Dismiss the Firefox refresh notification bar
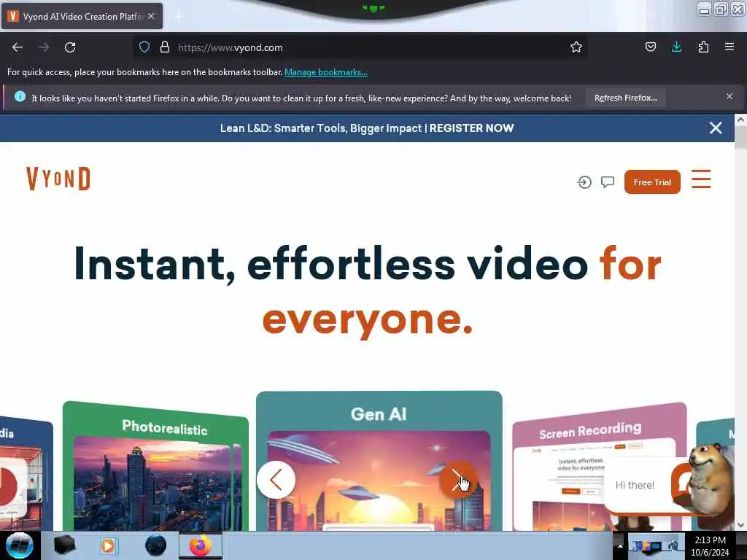Viewport: 747px width, 560px height. click(729, 97)
